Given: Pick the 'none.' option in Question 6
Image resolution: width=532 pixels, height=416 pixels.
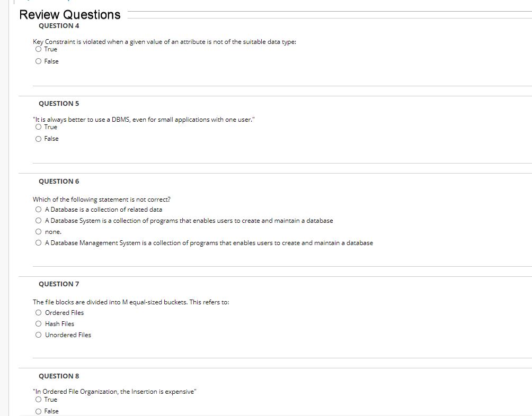Looking at the screenshot, I should [x=38, y=232].
